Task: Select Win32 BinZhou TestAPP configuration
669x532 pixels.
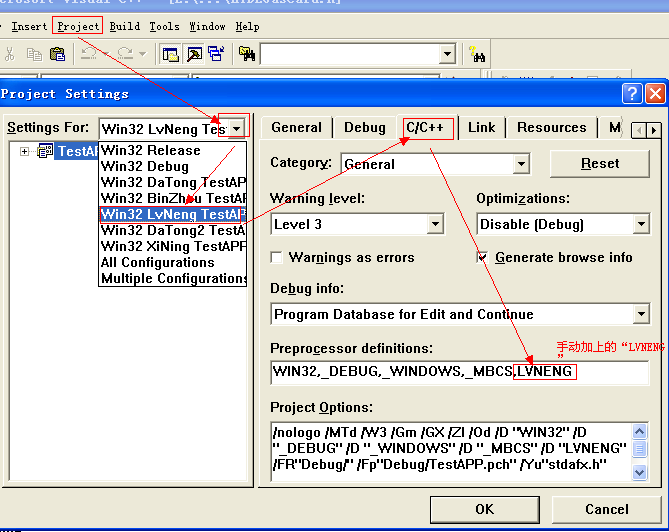Action: [172, 198]
